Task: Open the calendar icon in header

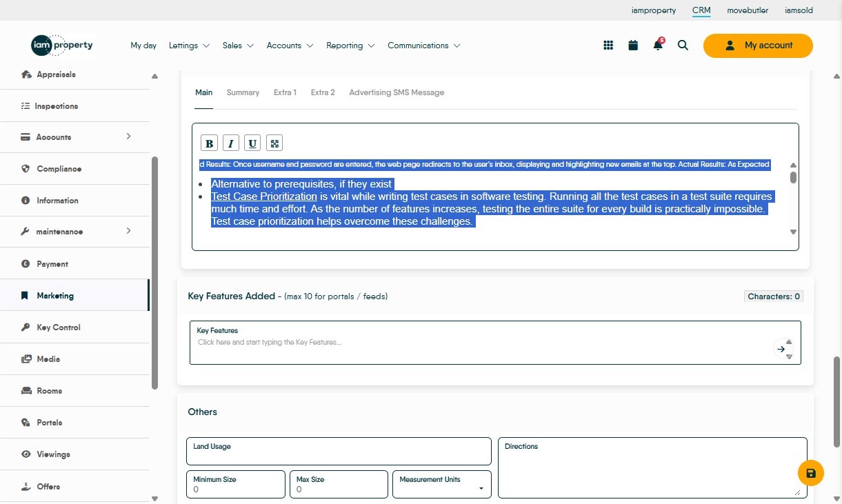Action: coord(633,46)
